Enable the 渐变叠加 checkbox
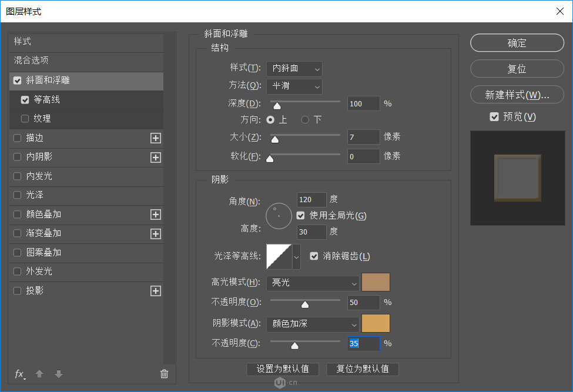Screen dimensions: 573x392 pyautogui.click(x=17, y=233)
